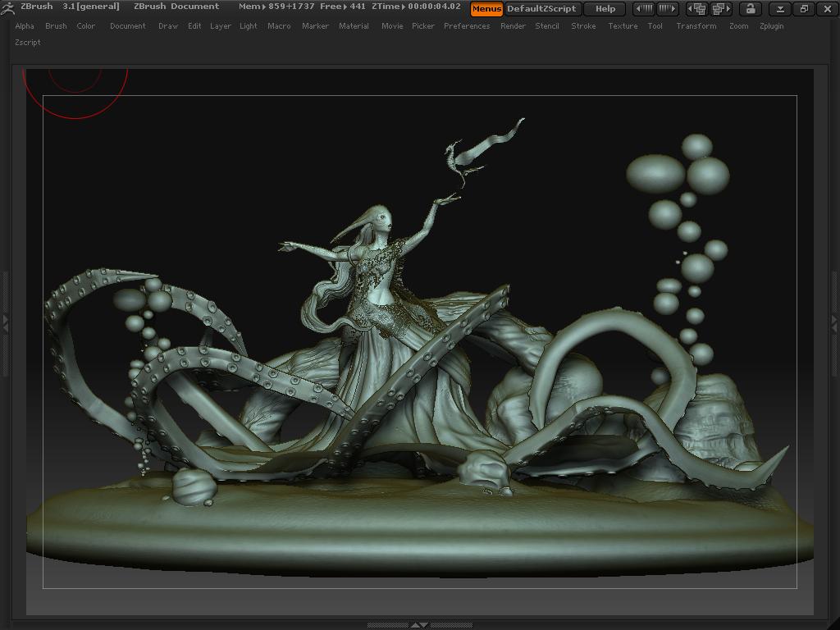Open the Light menu
840x630 pixels.
pyautogui.click(x=249, y=25)
